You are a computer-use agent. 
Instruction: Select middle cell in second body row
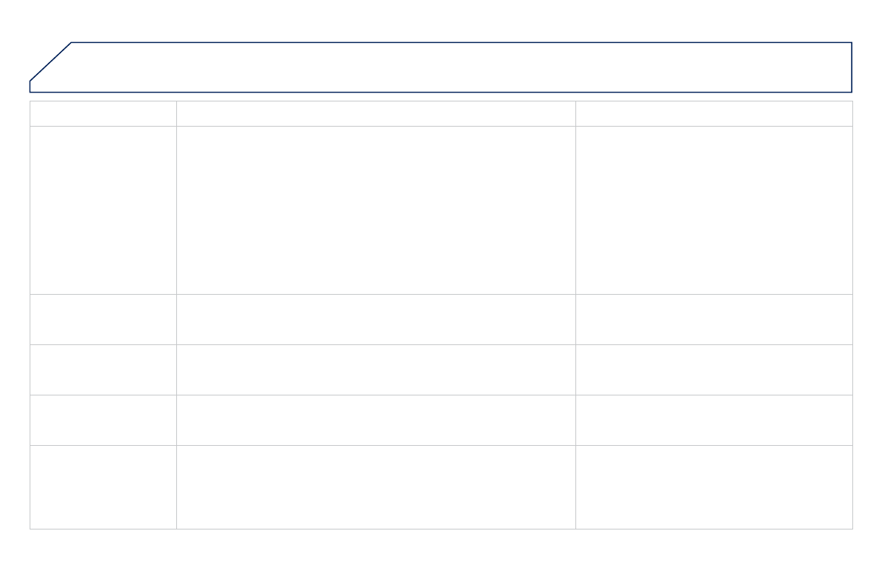coord(375,319)
